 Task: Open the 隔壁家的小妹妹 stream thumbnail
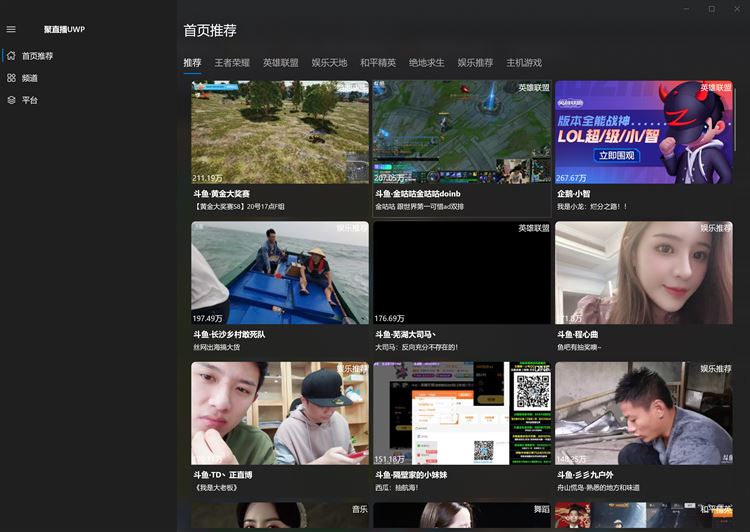[462, 413]
